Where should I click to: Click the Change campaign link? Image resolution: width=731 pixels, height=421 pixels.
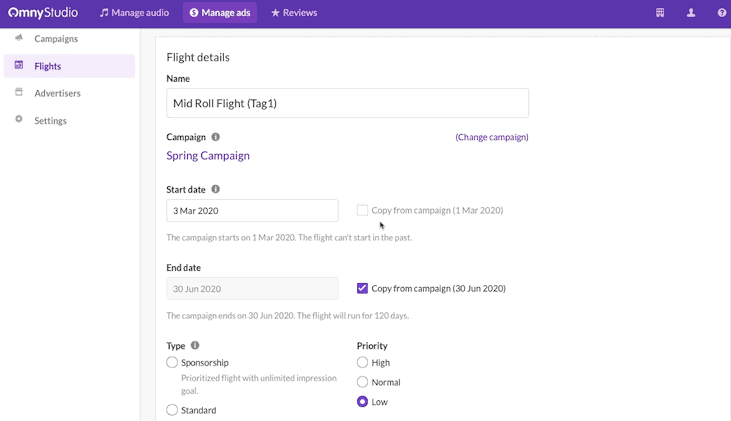[491, 137]
